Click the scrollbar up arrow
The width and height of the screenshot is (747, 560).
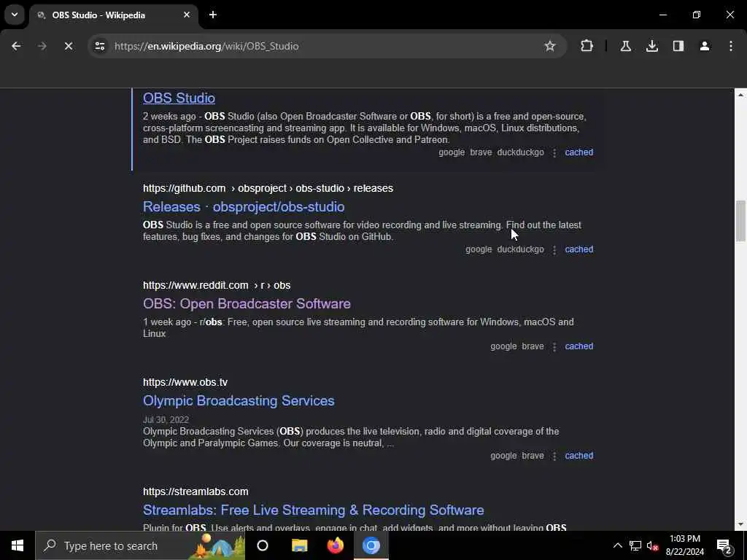740,95
